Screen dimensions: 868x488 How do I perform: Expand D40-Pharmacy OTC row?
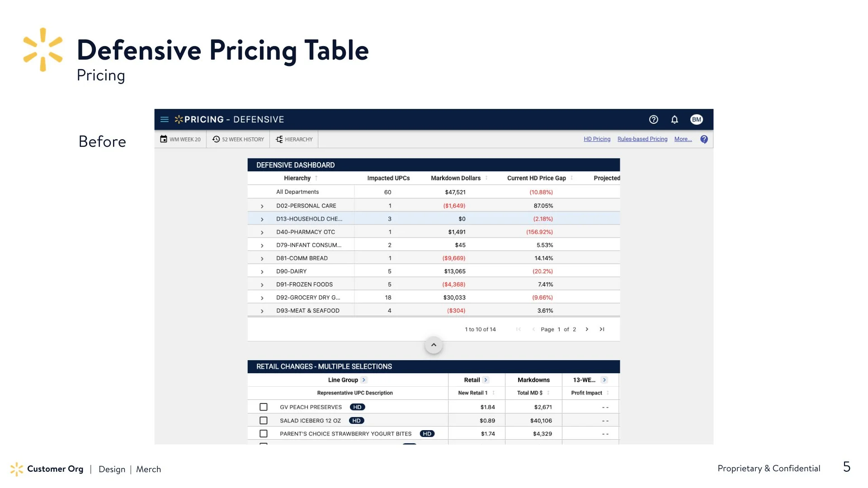tap(262, 232)
